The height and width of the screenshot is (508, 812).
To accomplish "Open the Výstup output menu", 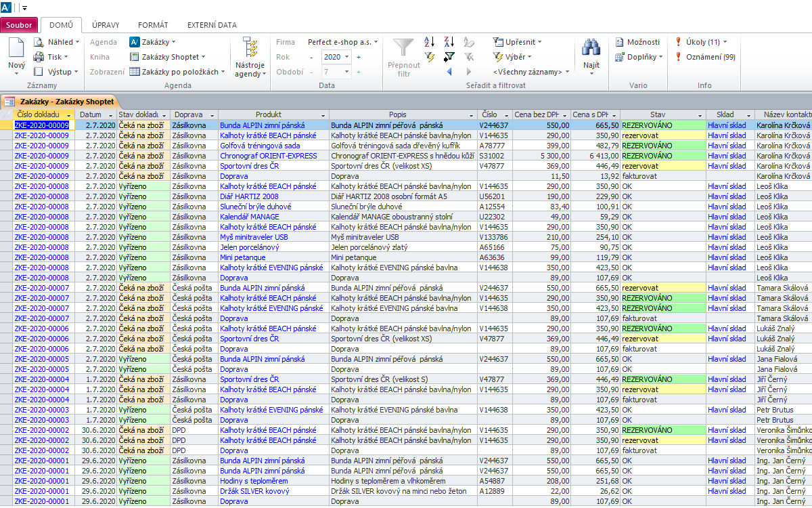I will [x=55, y=72].
